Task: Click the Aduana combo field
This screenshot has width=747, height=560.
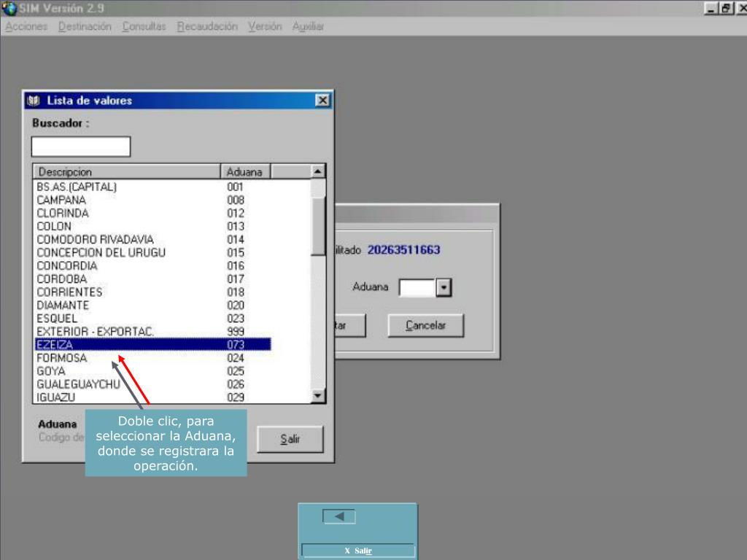Action: click(x=417, y=287)
